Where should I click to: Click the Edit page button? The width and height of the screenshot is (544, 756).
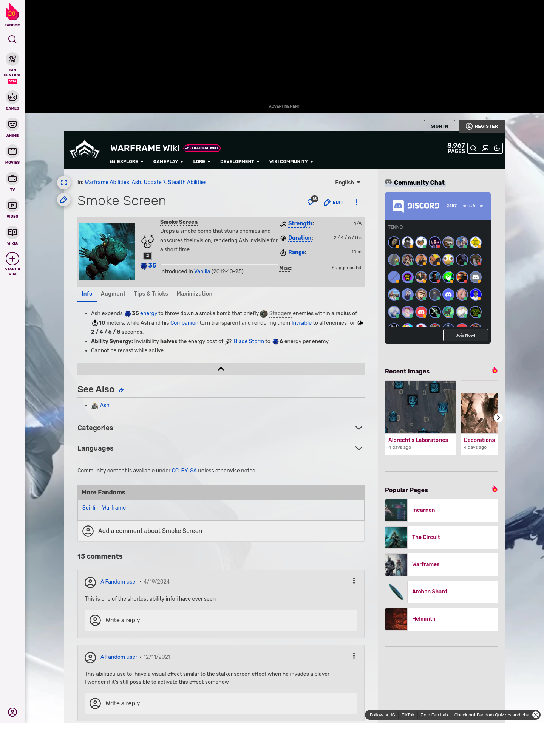334,202
